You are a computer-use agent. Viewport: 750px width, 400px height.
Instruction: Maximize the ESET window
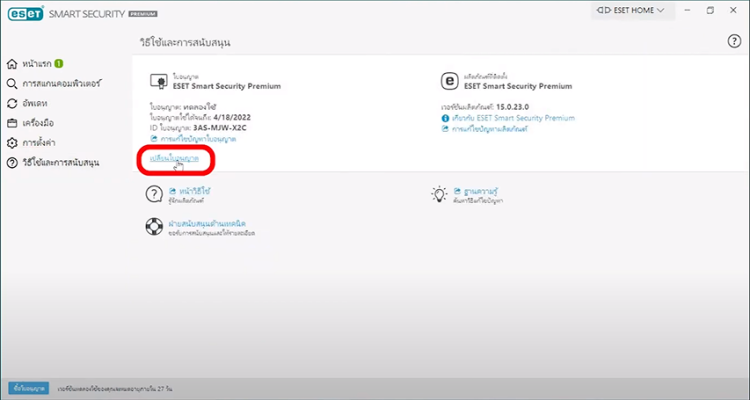click(x=710, y=10)
